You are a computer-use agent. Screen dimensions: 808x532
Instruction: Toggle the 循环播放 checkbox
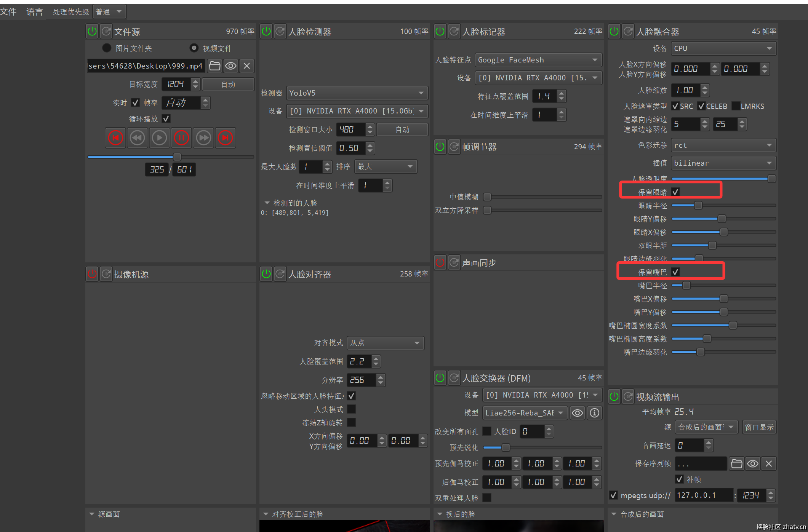(166, 118)
